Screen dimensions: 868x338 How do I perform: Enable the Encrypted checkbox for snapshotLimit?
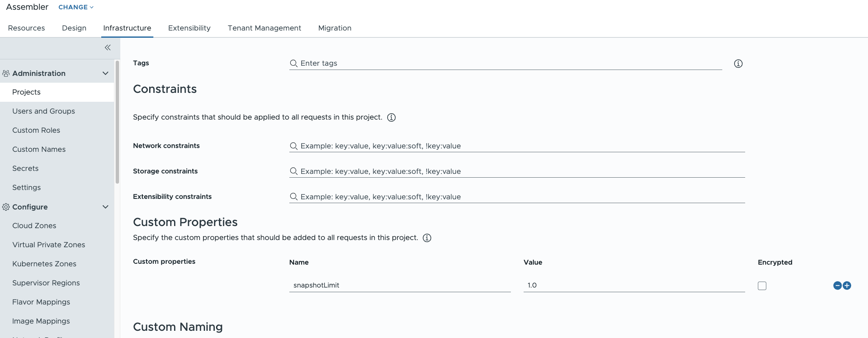coord(762,286)
